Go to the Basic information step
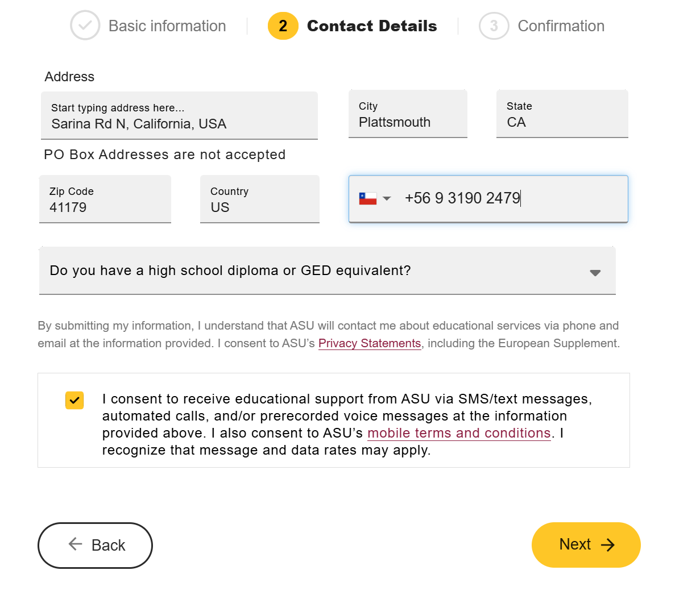 coord(167,26)
